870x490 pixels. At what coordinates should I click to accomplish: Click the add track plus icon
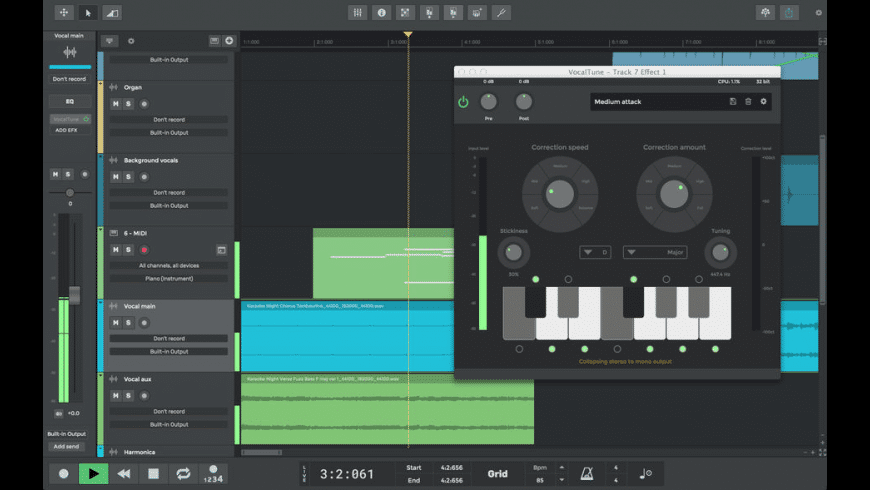click(x=229, y=41)
